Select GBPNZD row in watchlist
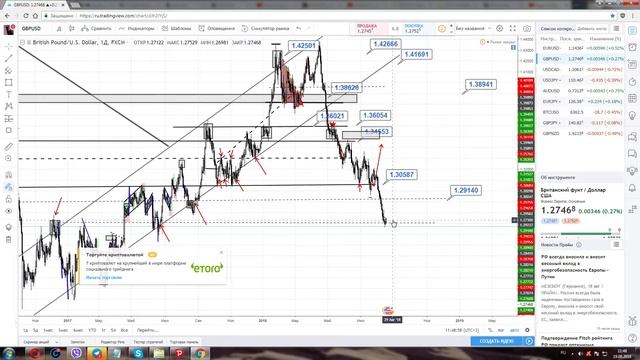Screen dimensions: 640x360 pyautogui.click(x=581, y=133)
